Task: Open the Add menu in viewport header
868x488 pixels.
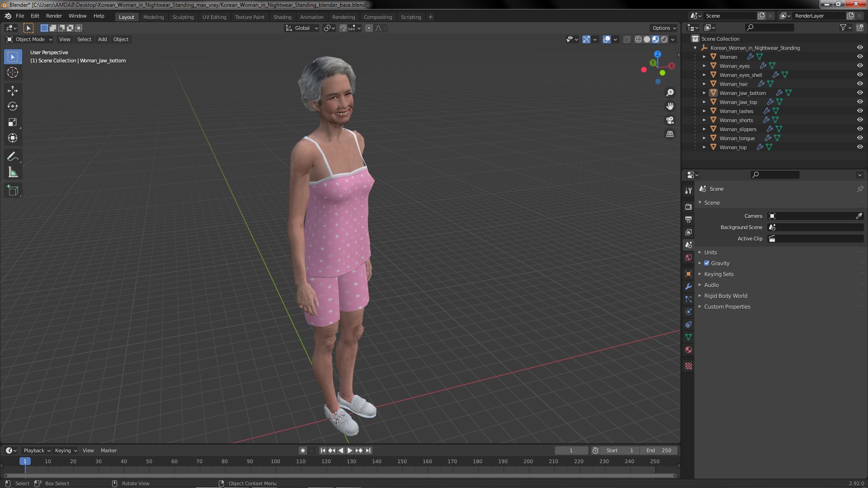Action: coord(102,39)
